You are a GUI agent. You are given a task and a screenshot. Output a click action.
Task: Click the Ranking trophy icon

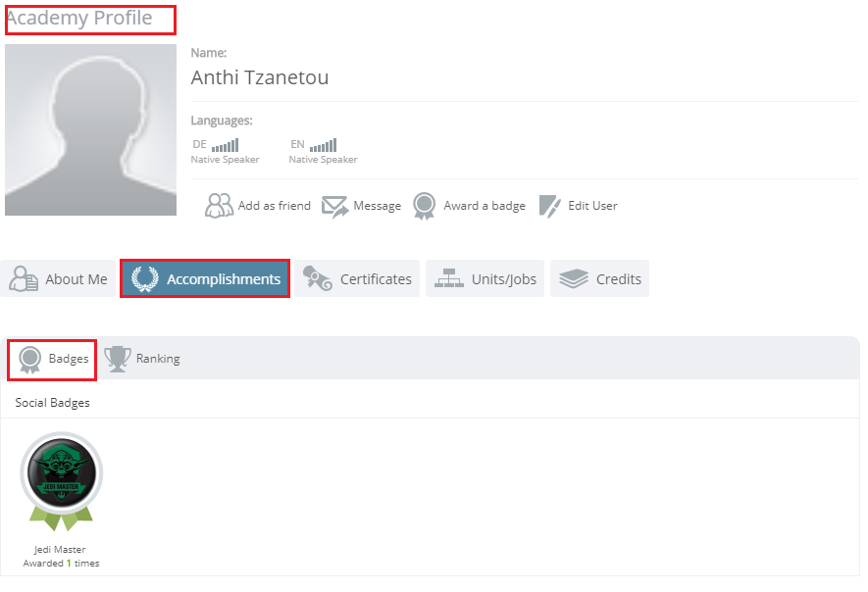[117, 357]
